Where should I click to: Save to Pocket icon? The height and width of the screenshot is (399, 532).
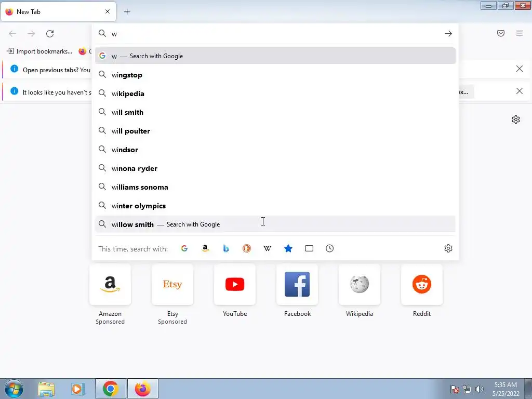(501, 33)
